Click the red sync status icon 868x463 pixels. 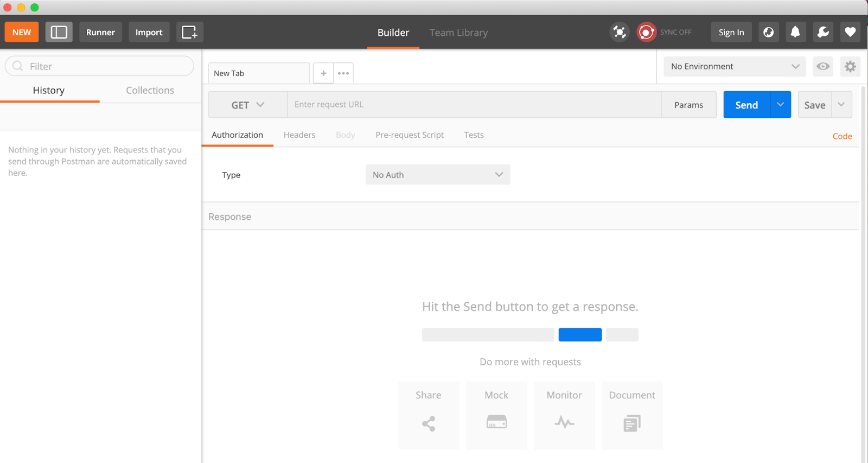[646, 32]
